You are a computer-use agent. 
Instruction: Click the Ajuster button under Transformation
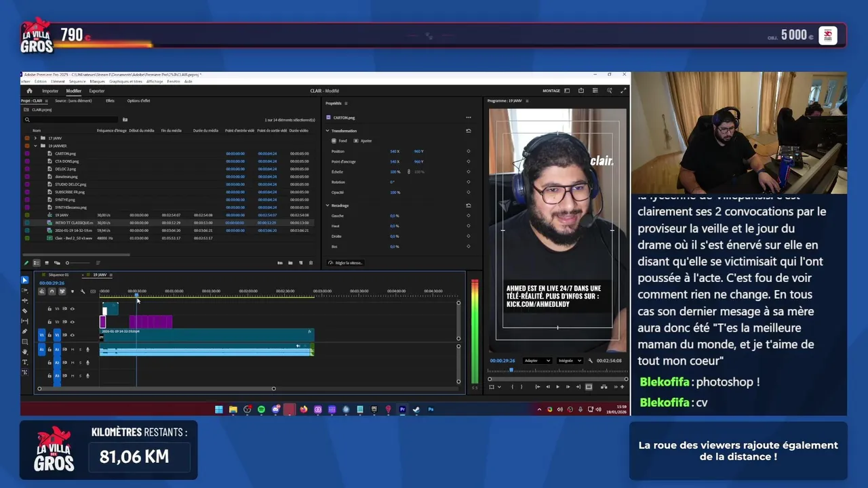(x=363, y=141)
